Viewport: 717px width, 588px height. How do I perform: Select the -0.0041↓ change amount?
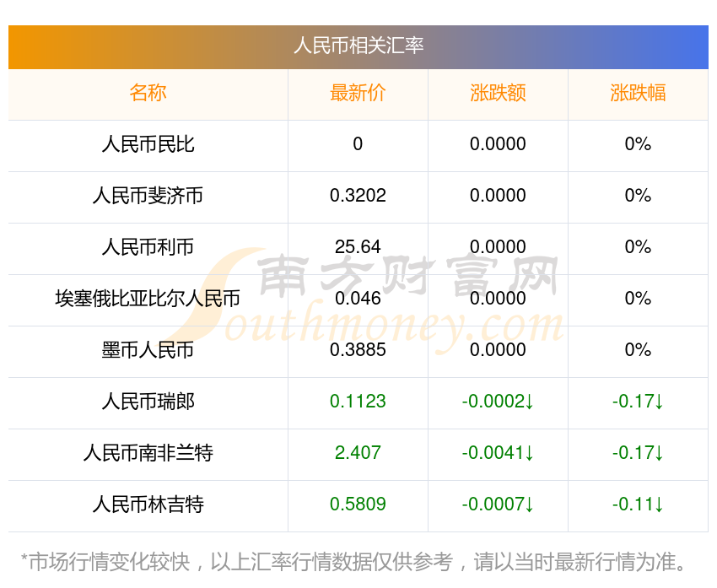pos(498,453)
